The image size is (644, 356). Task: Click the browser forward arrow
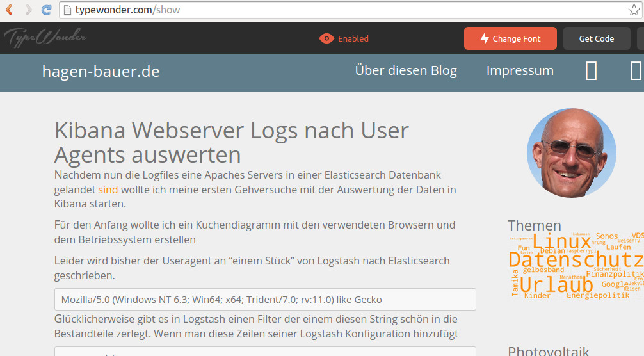coord(28,10)
